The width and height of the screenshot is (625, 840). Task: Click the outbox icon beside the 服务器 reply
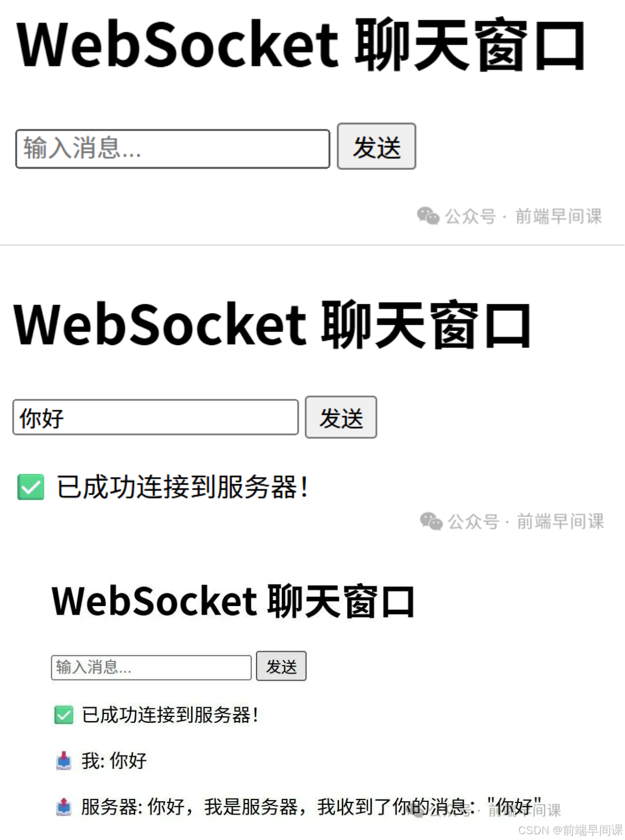click(64, 806)
